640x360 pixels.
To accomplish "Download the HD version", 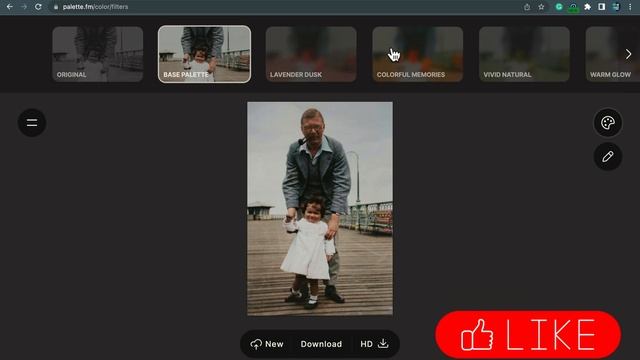I will coord(374,344).
